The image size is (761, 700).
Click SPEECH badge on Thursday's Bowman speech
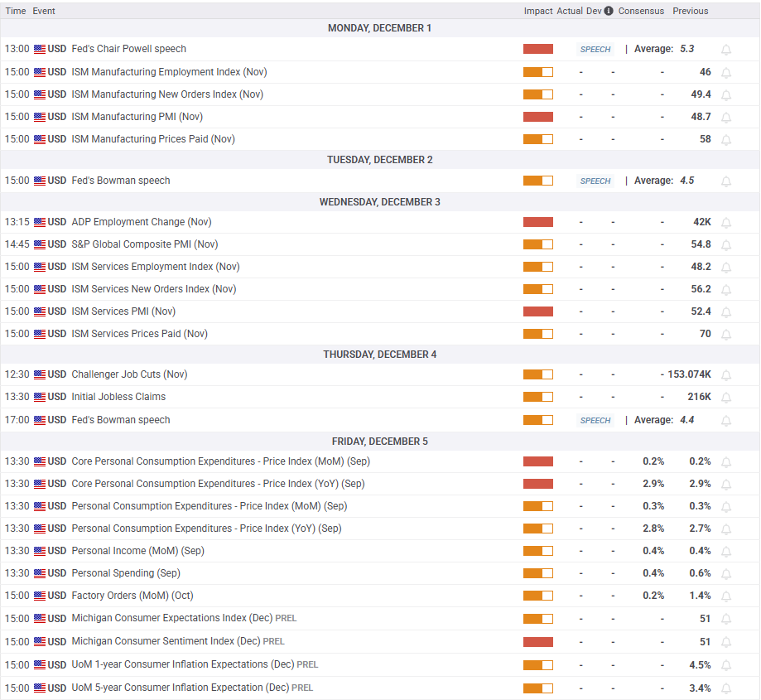click(x=595, y=421)
